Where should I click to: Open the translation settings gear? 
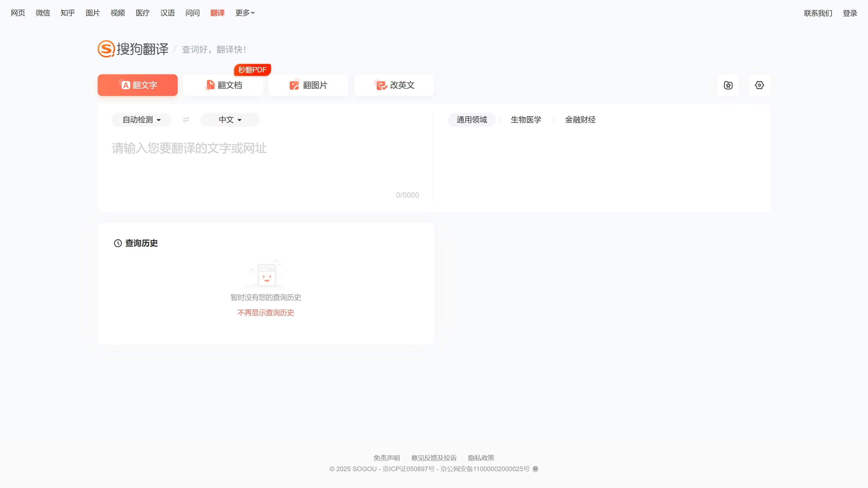pyautogui.click(x=759, y=85)
